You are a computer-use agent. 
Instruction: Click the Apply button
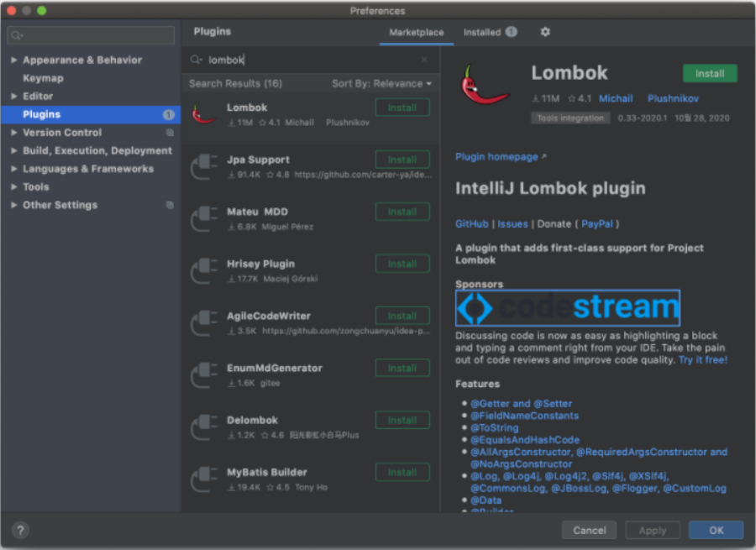tap(653, 530)
